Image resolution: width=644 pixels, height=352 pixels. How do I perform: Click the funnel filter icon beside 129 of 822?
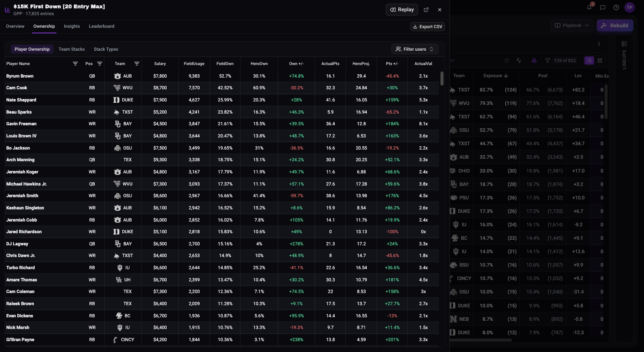[x=548, y=61]
